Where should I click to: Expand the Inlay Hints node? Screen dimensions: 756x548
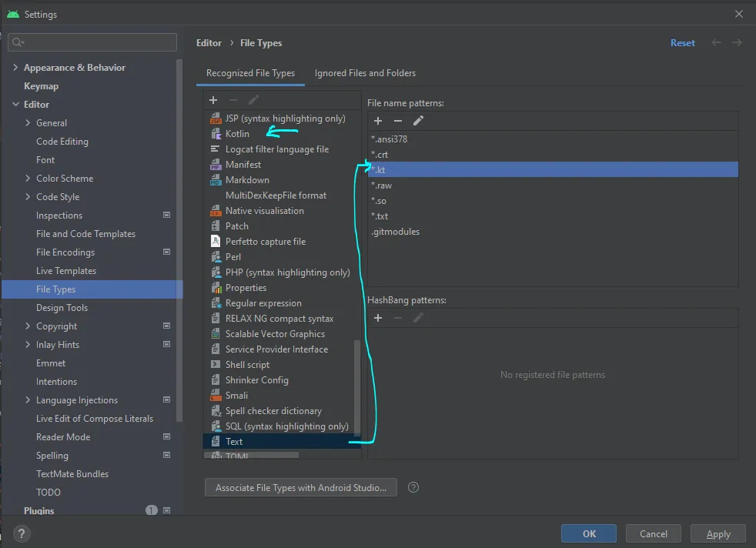pos(28,345)
